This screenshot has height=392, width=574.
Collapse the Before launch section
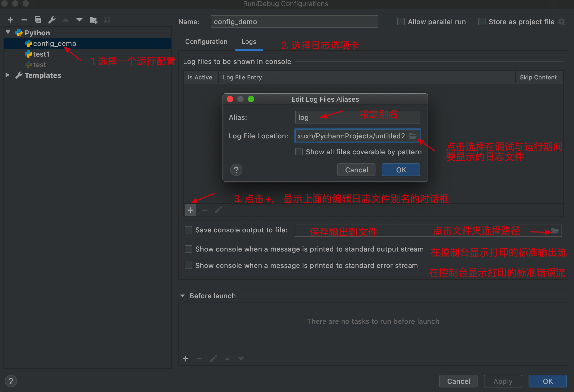point(183,296)
